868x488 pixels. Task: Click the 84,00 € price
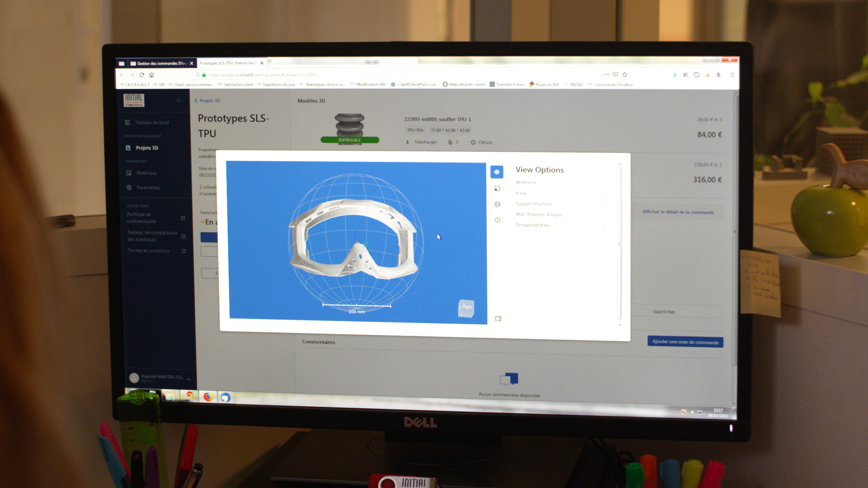pyautogui.click(x=709, y=135)
